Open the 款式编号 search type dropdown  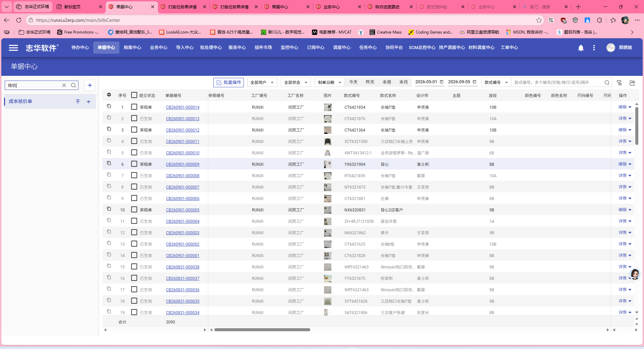[496, 83]
